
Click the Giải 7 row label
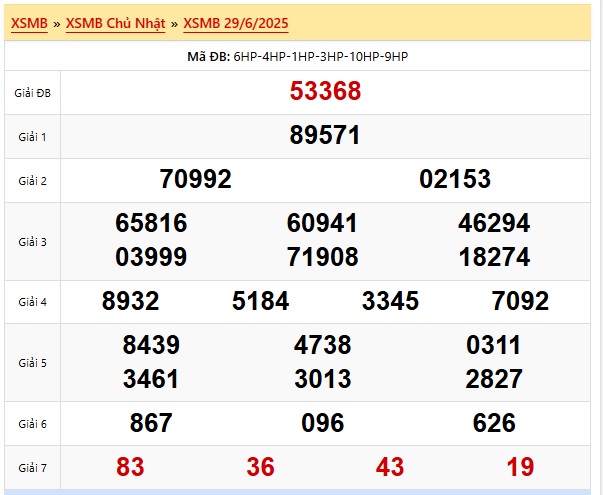[32, 468]
